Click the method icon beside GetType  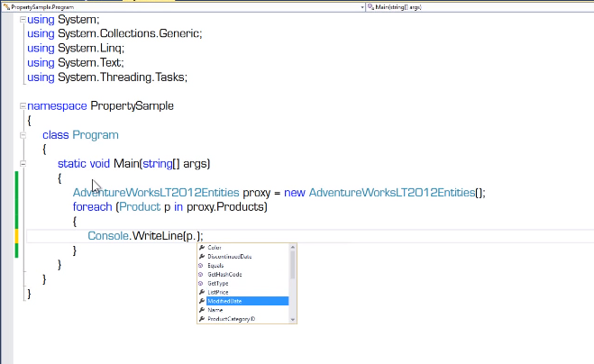(201, 283)
